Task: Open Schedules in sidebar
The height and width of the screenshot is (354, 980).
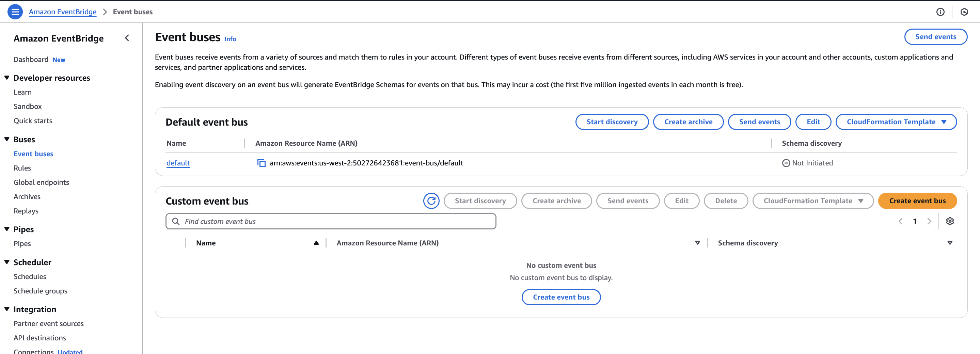Action: (x=30, y=277)
